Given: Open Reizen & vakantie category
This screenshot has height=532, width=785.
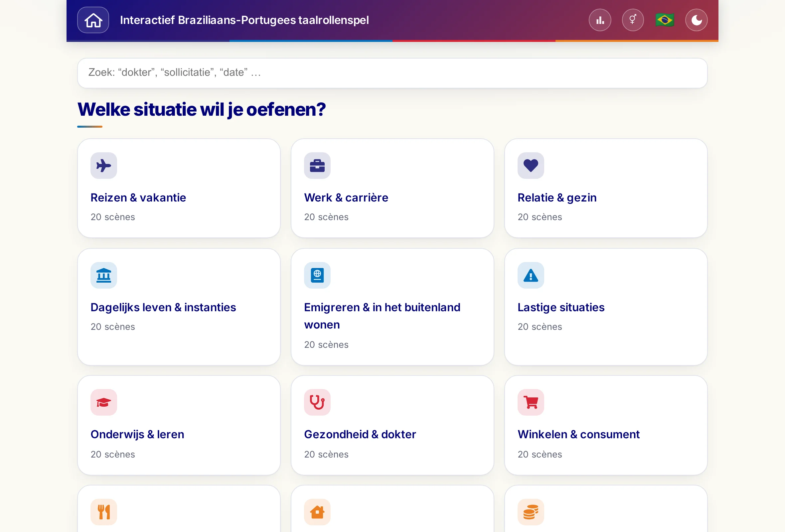Looking at the screenshot, I should coord(179,188).
